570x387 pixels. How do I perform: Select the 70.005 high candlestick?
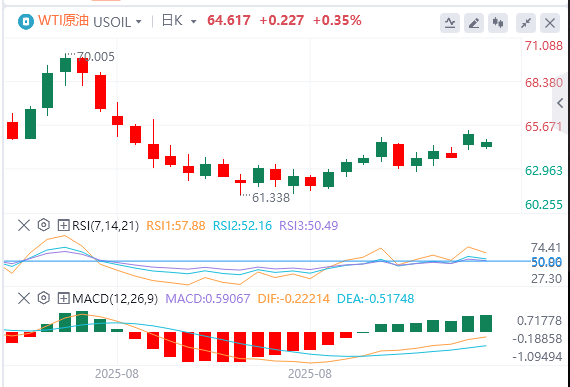point(65,69)
